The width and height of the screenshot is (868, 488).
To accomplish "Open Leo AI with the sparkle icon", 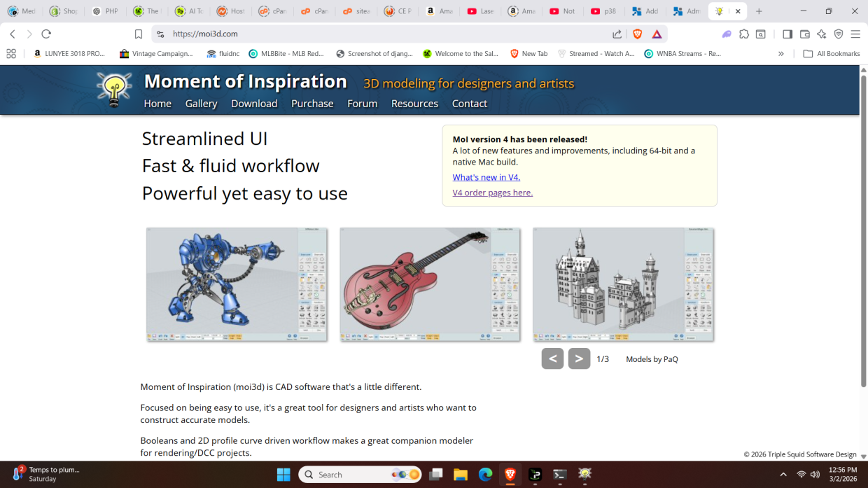I will 822,33.
